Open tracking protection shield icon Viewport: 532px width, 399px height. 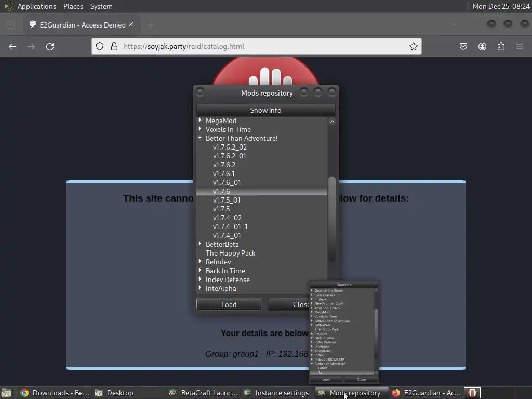pos(99,46)
